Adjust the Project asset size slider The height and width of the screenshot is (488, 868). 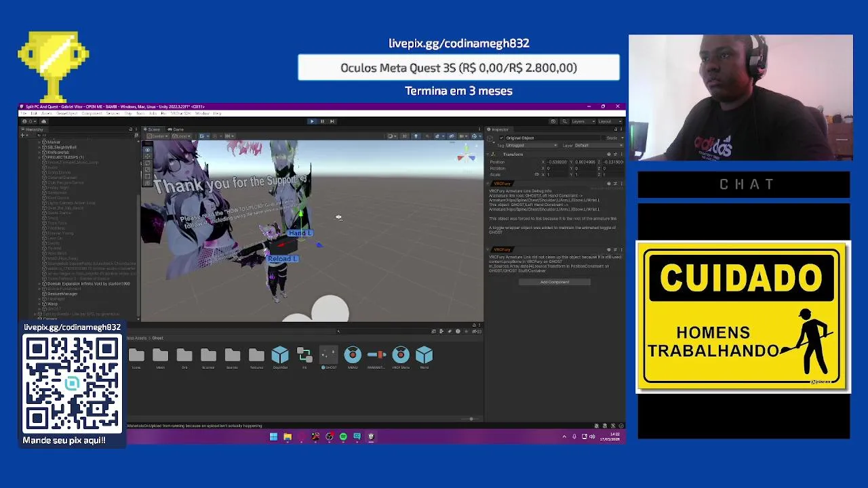pyautogui.click(x=471, y=419)
